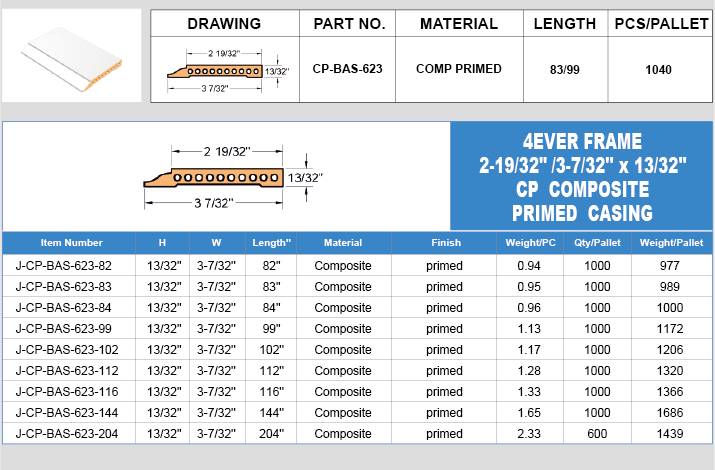715x470 pixels.
Task: Click the Weight/PC column header
Action: click(x=530, y=243)
